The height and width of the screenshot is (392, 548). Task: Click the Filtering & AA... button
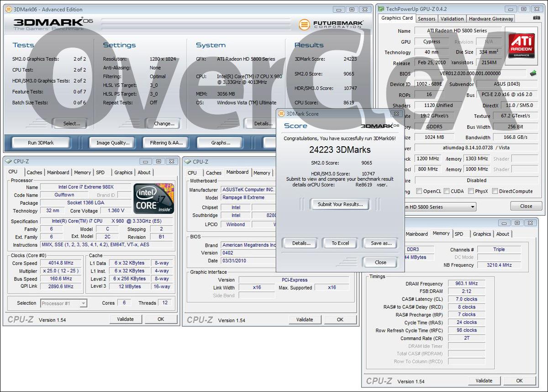pos(166,143)
